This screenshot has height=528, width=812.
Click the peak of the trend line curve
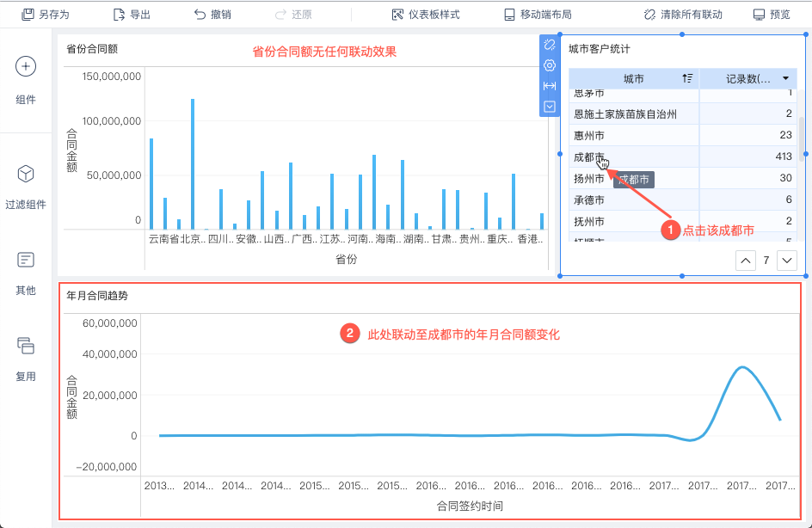tap(742, 367)
